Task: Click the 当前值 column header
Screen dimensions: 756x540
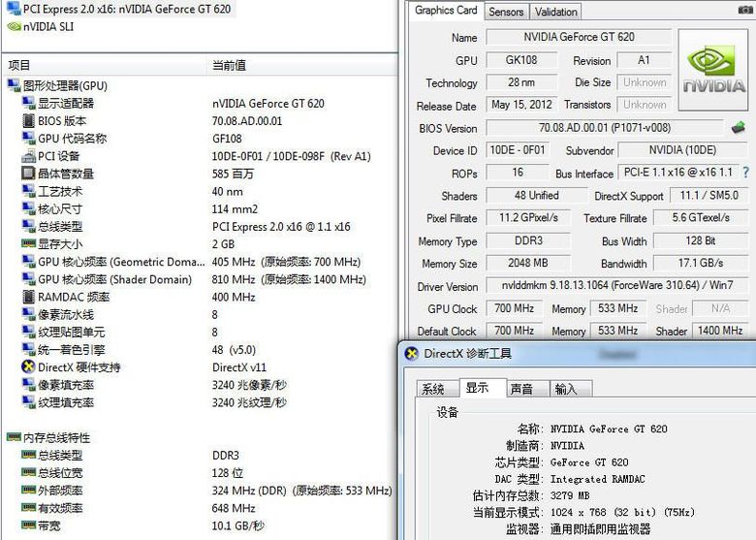Action: 229,65
